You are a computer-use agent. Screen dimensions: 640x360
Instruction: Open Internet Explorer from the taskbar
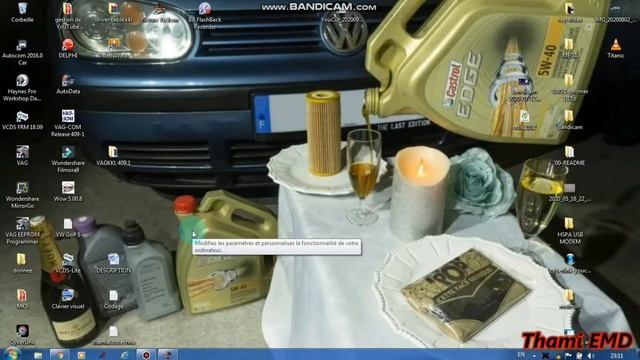124,354
